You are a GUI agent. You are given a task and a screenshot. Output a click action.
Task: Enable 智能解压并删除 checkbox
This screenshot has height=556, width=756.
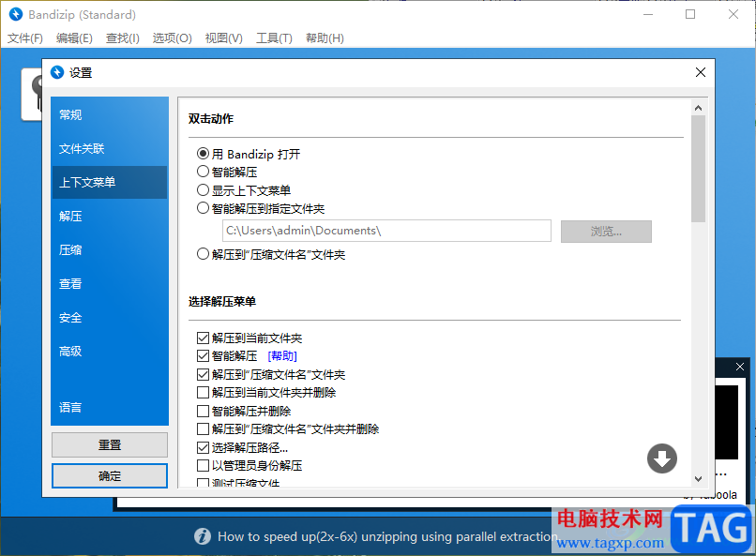coord(203,411)
